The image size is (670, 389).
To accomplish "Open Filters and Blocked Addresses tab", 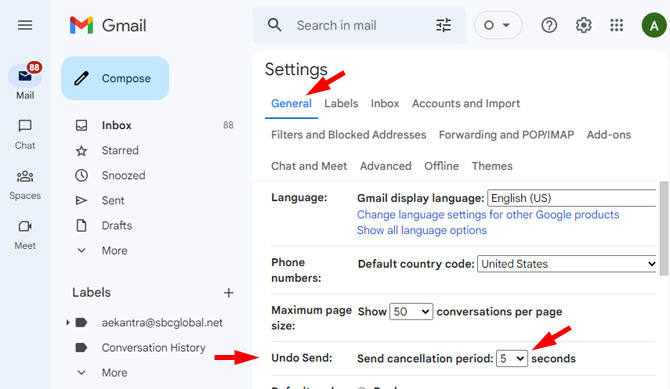I will (x=349, y=135).
